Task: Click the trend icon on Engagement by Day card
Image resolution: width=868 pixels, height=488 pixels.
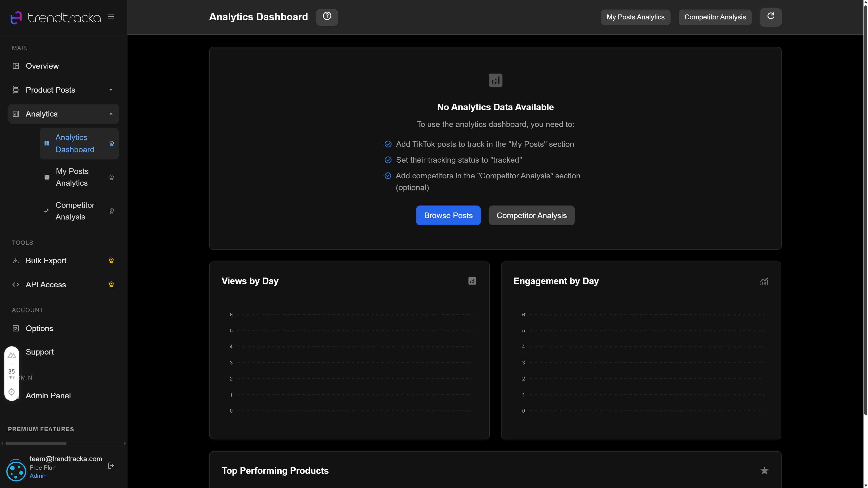Action: (x=764, y=281)
